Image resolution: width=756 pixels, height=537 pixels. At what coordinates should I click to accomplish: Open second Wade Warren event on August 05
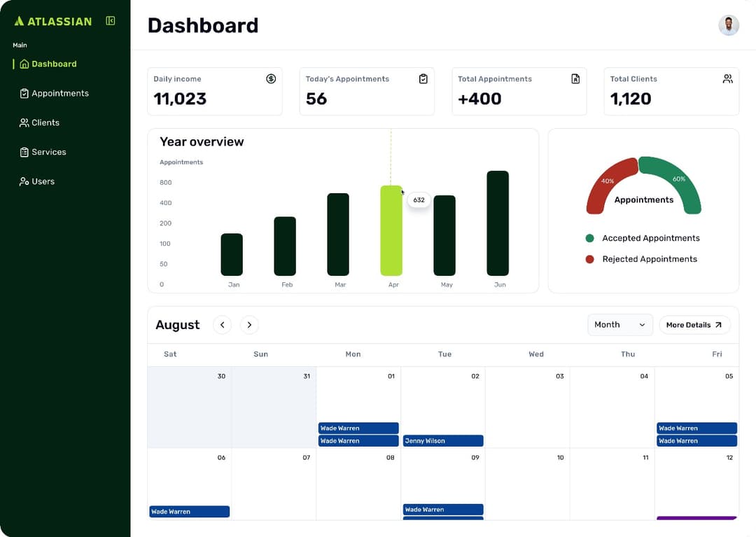click(696, 440)
